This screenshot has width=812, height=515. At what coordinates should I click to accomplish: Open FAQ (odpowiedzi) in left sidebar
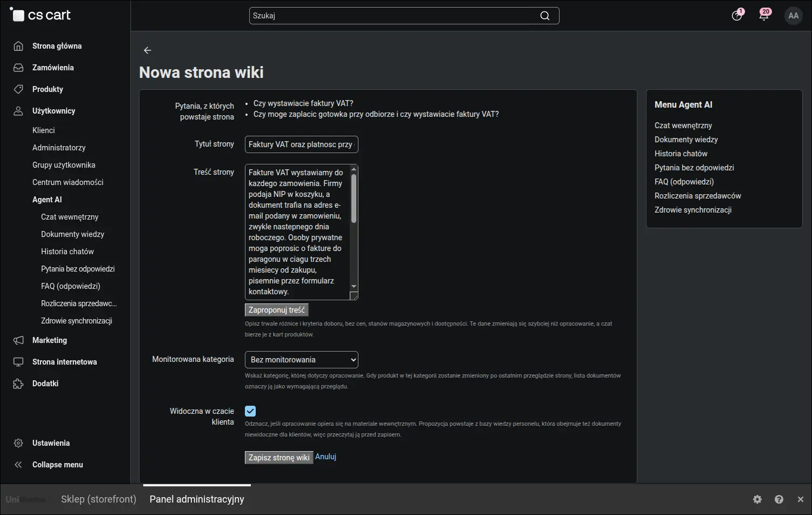(x=71, y=286)
